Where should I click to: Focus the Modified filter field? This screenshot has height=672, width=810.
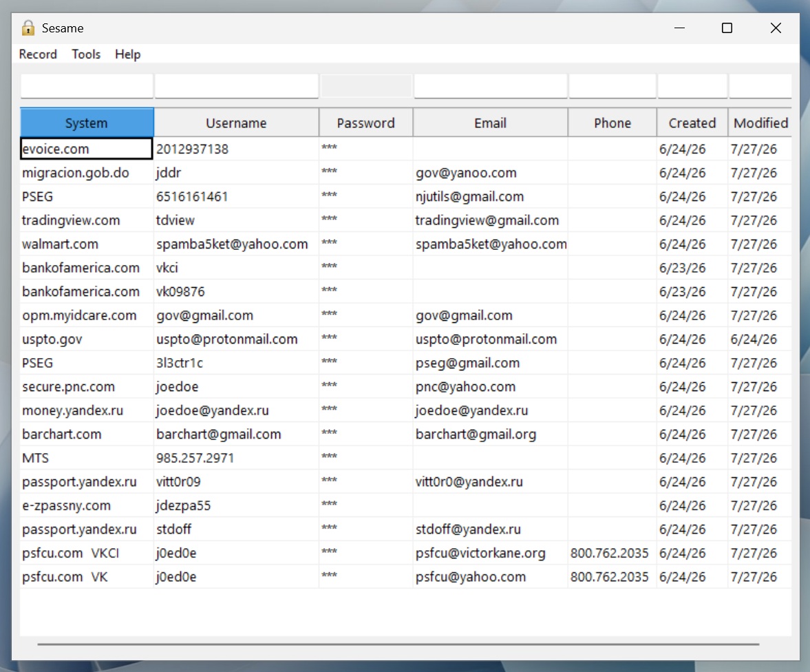pos(760,86)
